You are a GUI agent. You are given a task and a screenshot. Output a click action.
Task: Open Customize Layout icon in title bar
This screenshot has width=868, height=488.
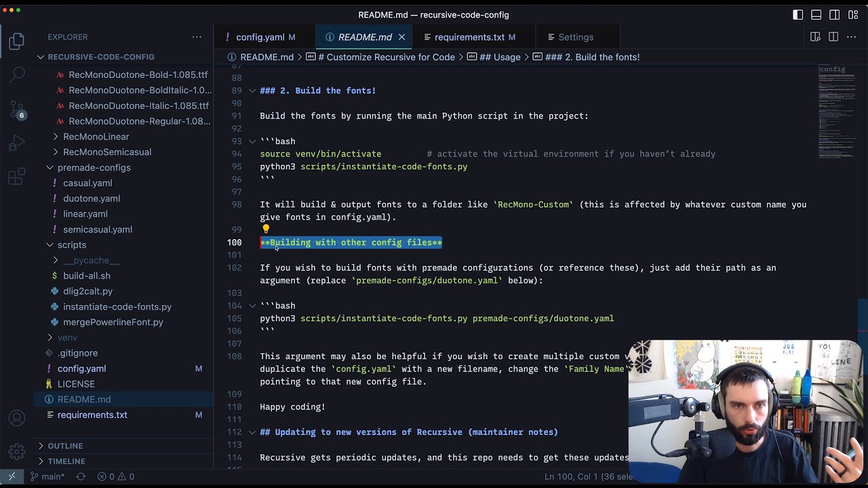(853, 15)
